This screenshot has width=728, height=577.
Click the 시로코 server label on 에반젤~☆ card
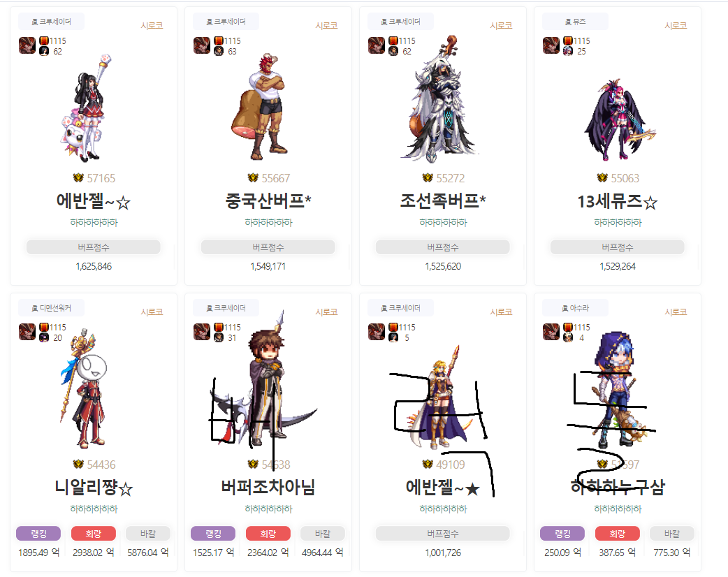(x=152, y=26)
